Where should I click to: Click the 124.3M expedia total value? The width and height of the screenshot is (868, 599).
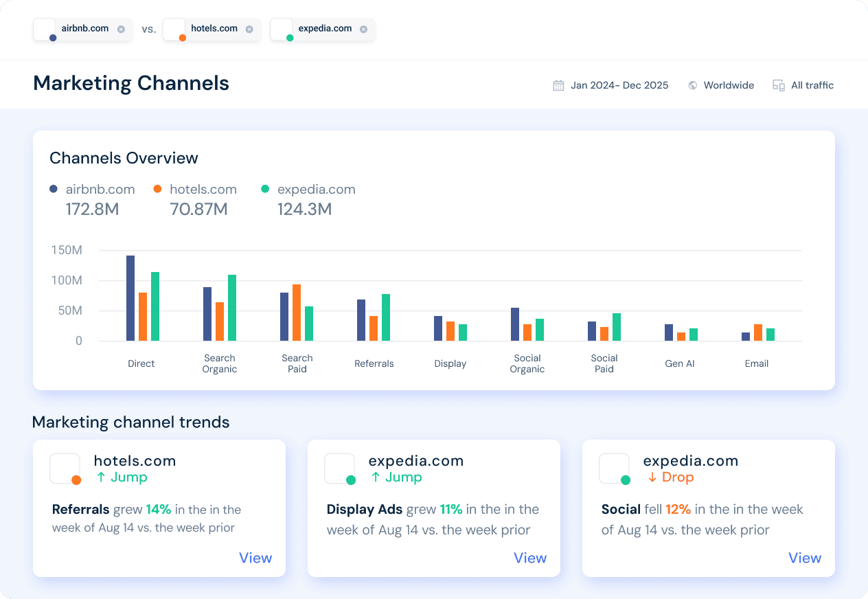pyautogui.click(x=304, y=209)
